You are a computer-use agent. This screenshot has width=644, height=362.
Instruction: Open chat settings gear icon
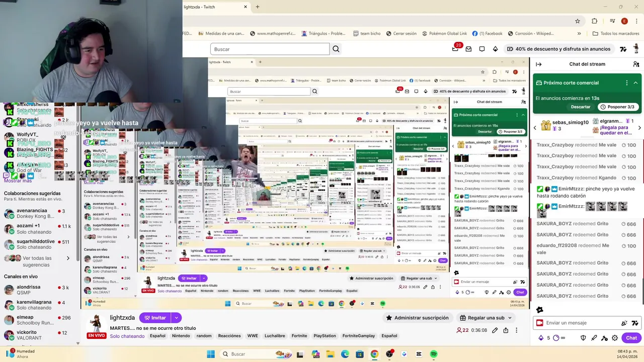point(615,338)
